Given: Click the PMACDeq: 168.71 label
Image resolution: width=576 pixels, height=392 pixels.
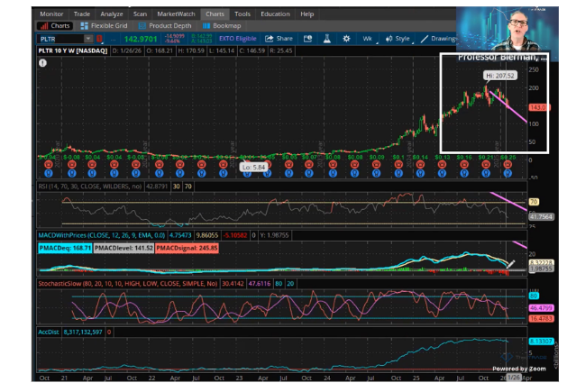Looking at the screenshot, I should [65, 248].
